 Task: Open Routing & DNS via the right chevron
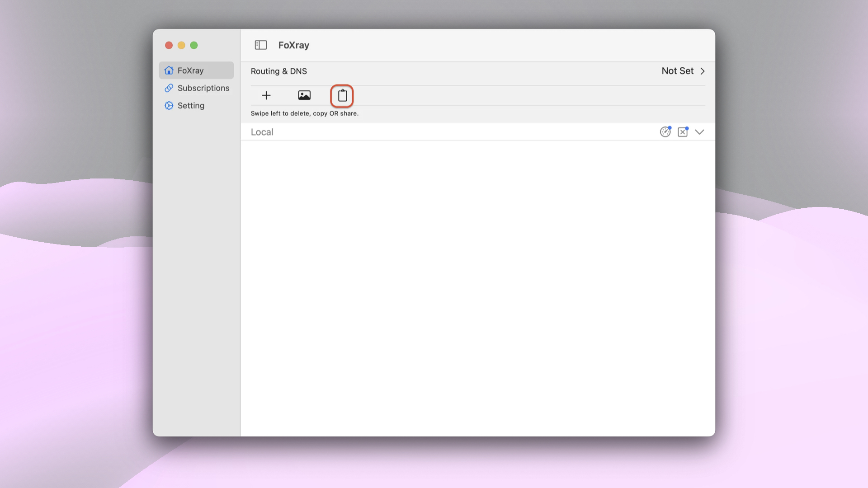703,71
